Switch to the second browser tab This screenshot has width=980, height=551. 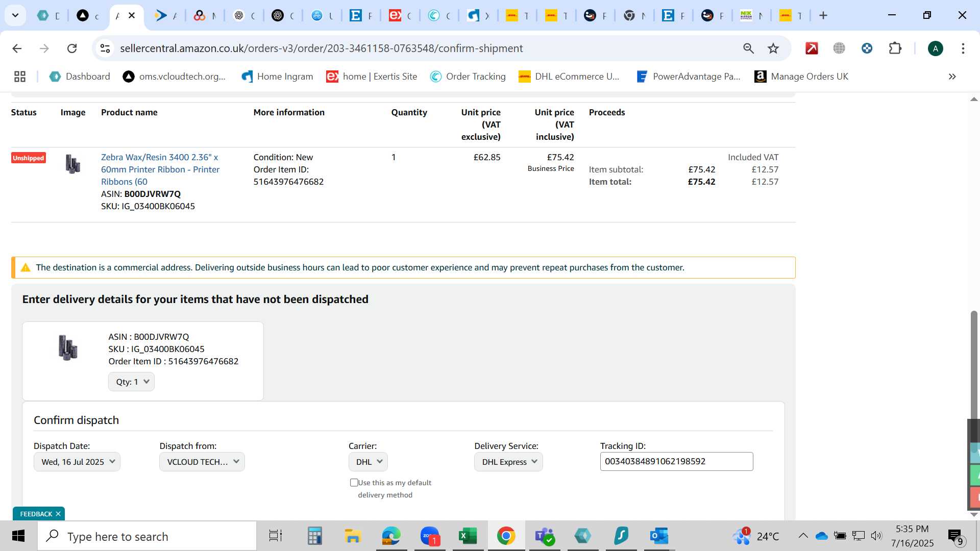[88, 15]
